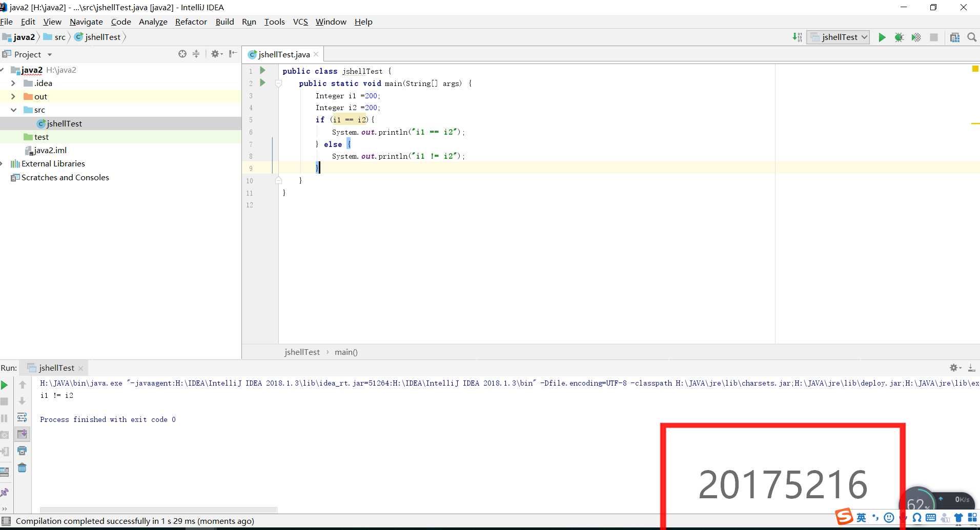Toggle Soft-Wrap in Run console
The image size is (980, 530).
pyautogui.click(x=22, y=417)
